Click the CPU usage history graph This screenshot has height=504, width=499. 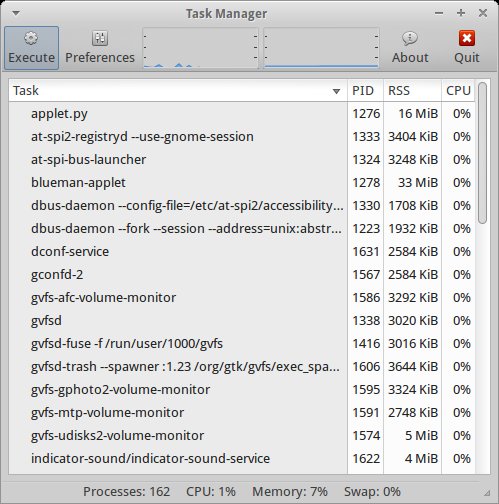(201, 48)
